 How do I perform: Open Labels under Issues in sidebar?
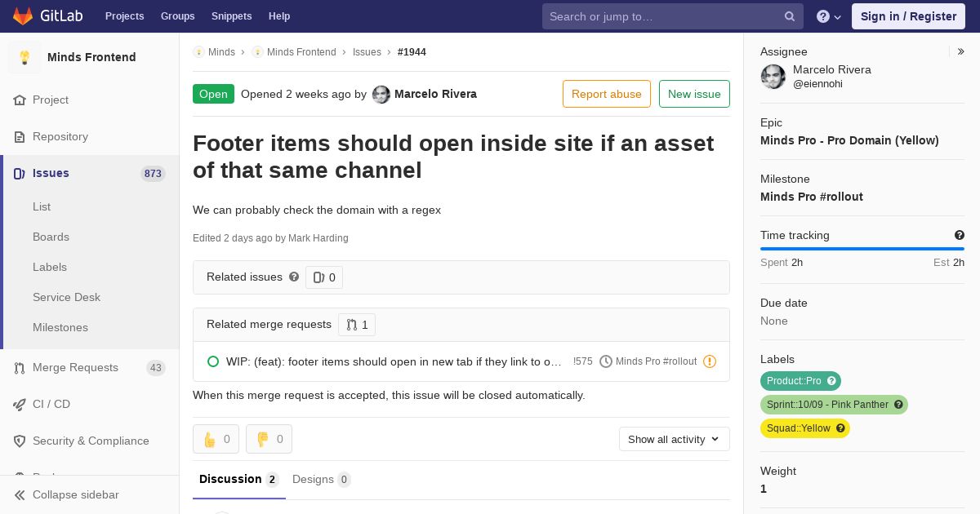click(50, 268)
